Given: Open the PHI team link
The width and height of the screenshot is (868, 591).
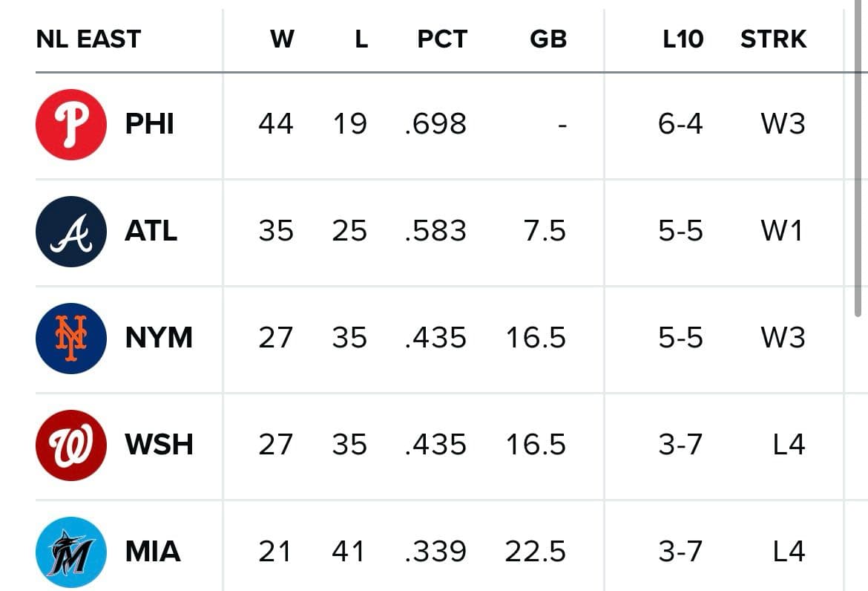Looking at the screenshot, I should pyautogui.click(x=150, y=124).
